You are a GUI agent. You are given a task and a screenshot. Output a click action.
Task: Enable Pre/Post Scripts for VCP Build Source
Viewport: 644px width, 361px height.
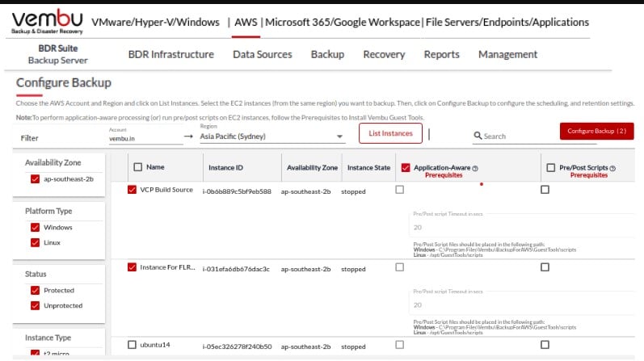[x=545, y=190]
